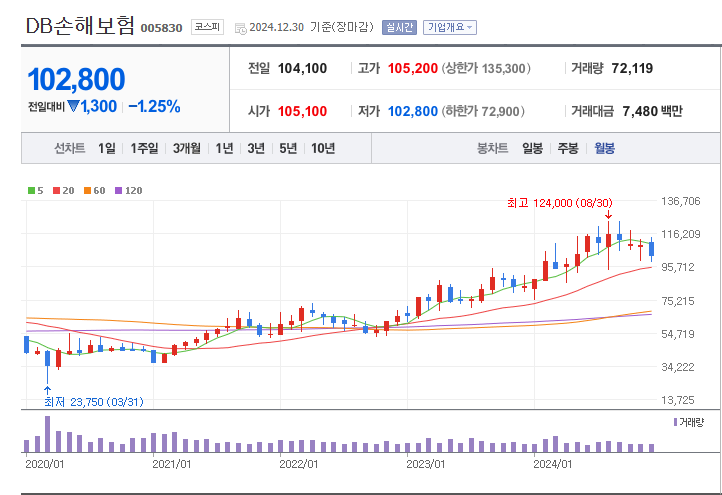This screenshot has height=495, width=722.
Task: Click the stock code 005830
Action: pyautogui.click(x=162, y=28)
